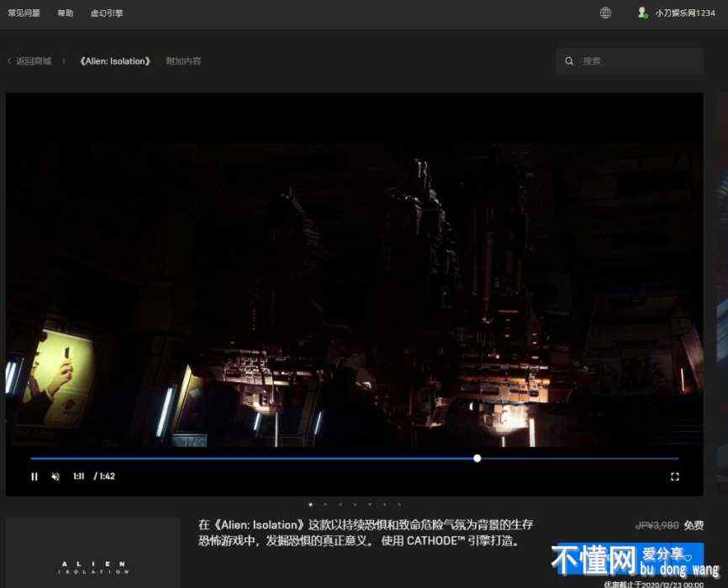Click the JP¥3,980 original price
The width and height of the screenshot is (728, 588).
click(x=657, y=525)
